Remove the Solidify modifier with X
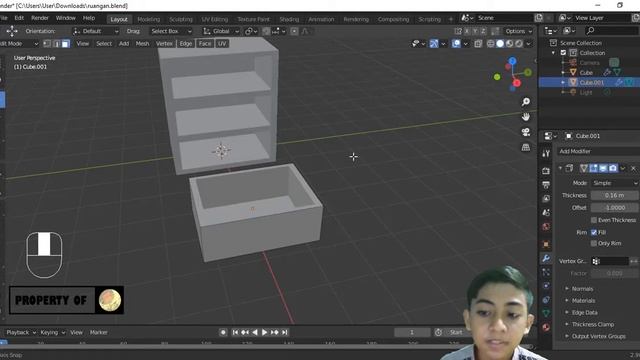Image resolution: width=640 pixels, height=360 pixels. [x=633, y=168]
